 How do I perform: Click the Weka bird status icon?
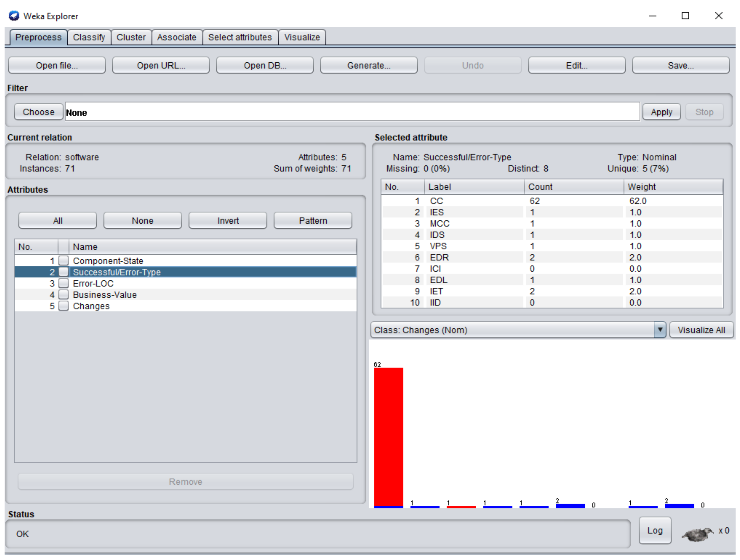pos(698,534)
